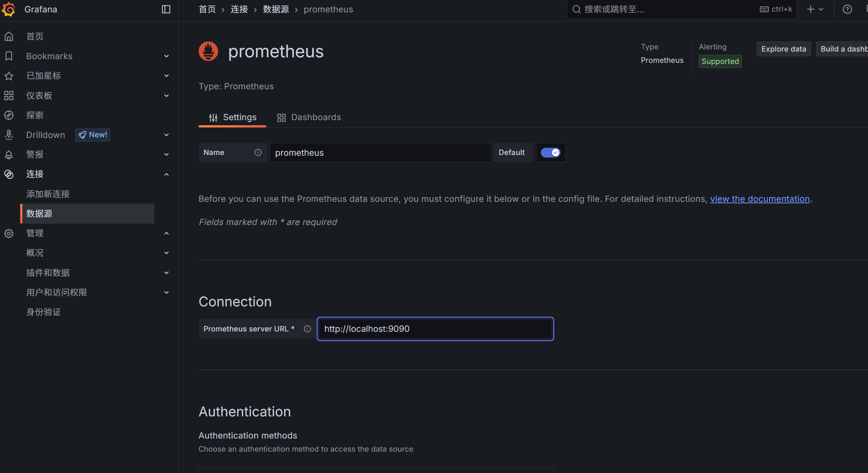Click the prometheus breadcrumb text
868x473 pixels.
pos(328,9)
